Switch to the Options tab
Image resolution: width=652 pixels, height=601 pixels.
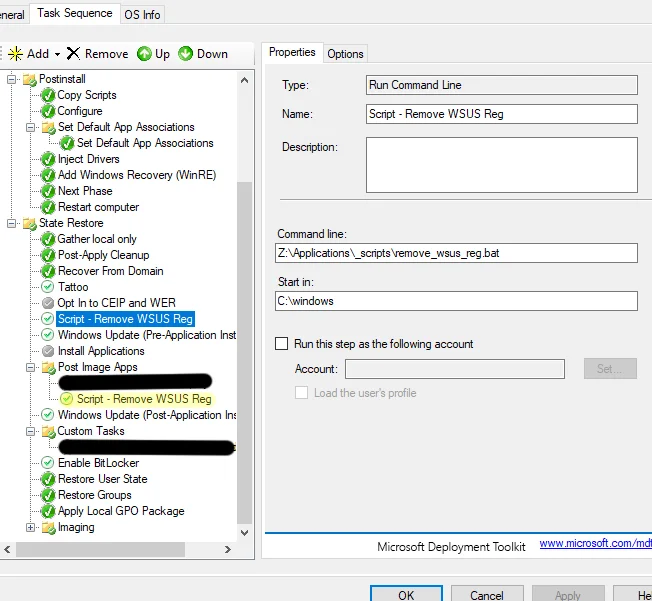coord(345,54)
